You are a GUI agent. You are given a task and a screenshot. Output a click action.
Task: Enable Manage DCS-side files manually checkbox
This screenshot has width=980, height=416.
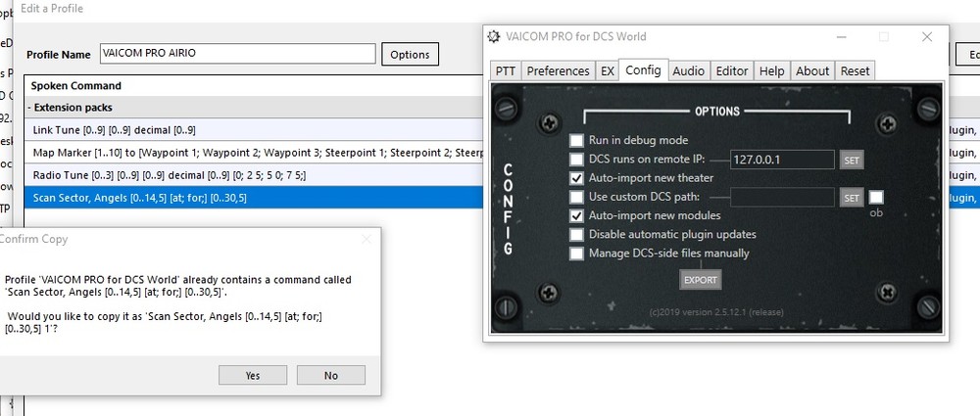pos(576,254)
